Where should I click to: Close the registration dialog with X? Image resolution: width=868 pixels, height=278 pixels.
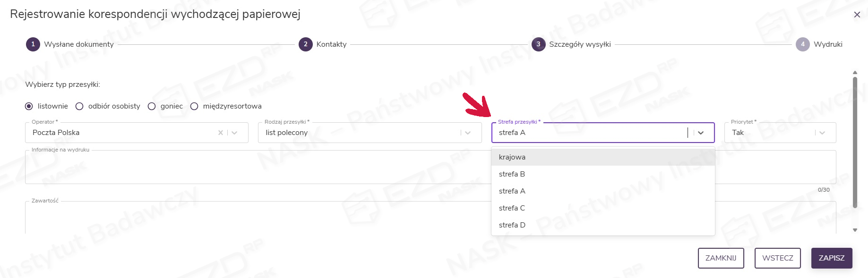pyautogui.click(x=857, y=15)
